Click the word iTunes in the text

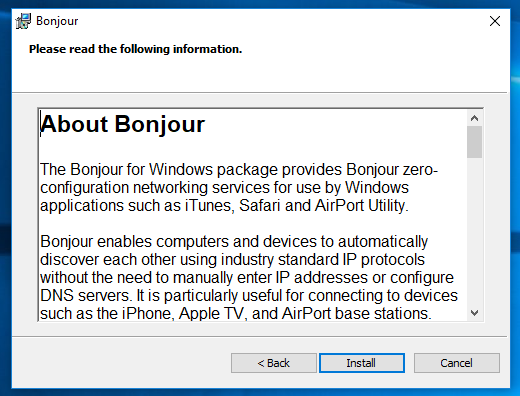point(208,205)
